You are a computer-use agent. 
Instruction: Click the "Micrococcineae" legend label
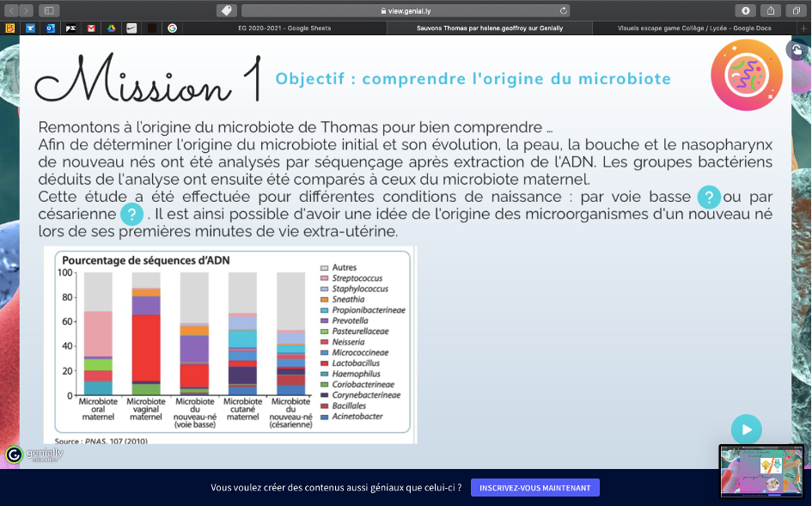(x=360, y=353)
